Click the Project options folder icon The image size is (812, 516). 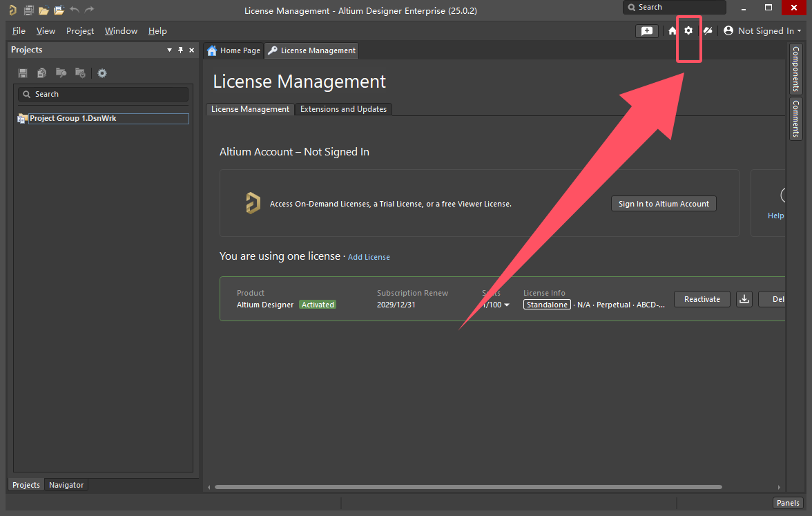(80, 73)
